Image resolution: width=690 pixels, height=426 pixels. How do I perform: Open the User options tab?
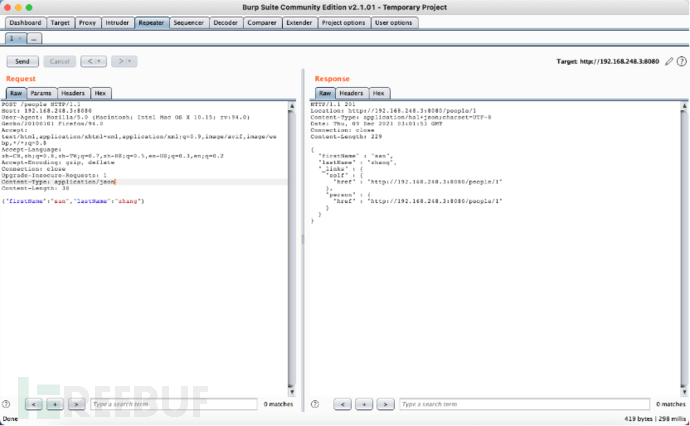point(394,23)
